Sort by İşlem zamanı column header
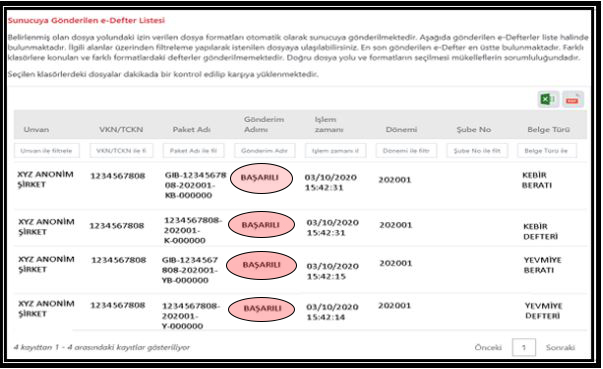The width and height of the screenshot is (603, 369). pos(329,125)
